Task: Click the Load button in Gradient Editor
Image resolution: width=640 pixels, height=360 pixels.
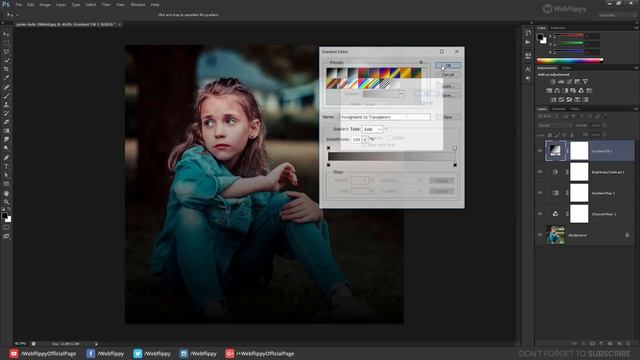Action: (448, 86)
